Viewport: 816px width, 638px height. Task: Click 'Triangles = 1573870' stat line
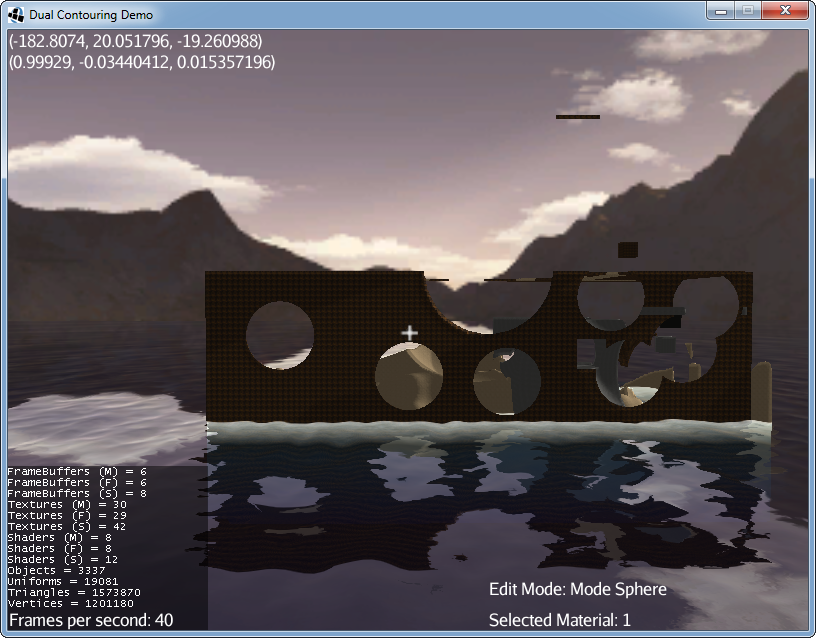tap(74, 592)
